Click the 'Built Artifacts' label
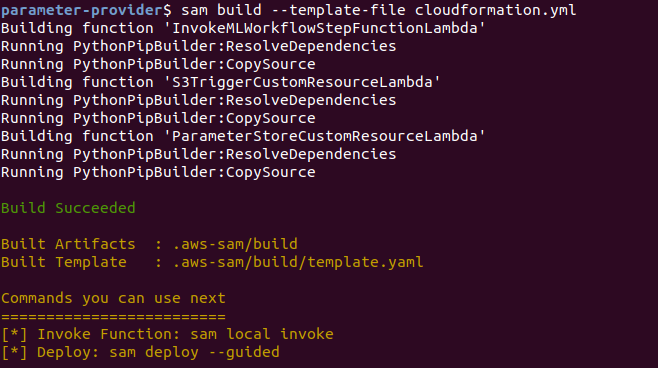The width and height of the screenshot is (658, 368). pyautogui.click(x=68, y=244)
